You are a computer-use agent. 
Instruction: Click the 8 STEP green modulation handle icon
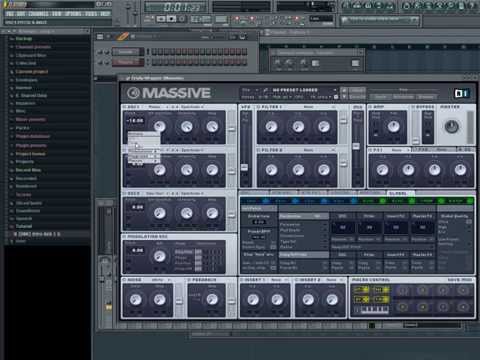coord(470,201)
